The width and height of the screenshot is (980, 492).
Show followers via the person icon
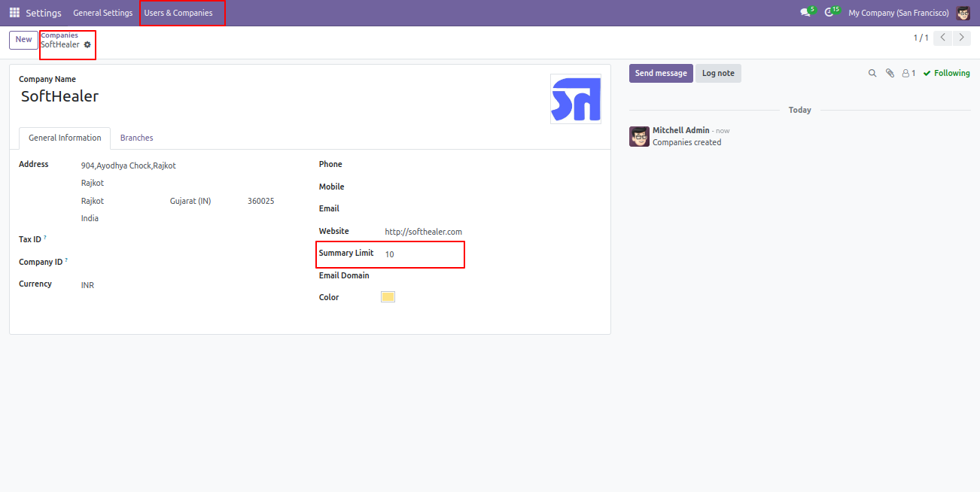coord(908,73)
